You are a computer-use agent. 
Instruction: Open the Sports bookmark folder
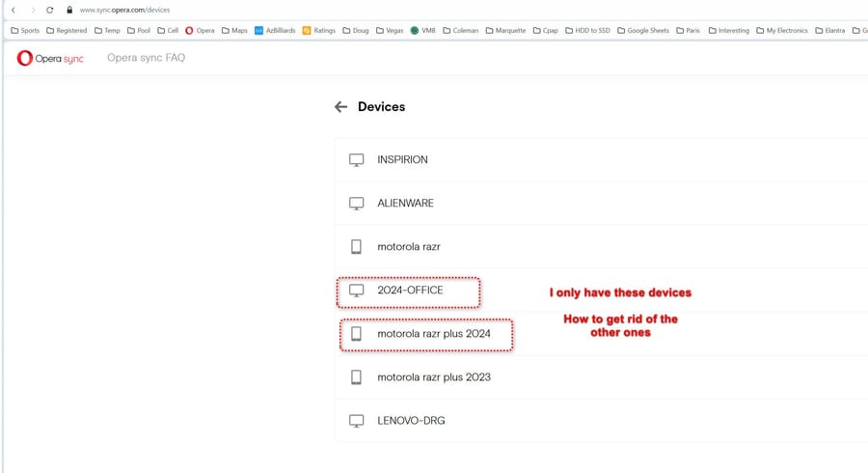(25, 31)
